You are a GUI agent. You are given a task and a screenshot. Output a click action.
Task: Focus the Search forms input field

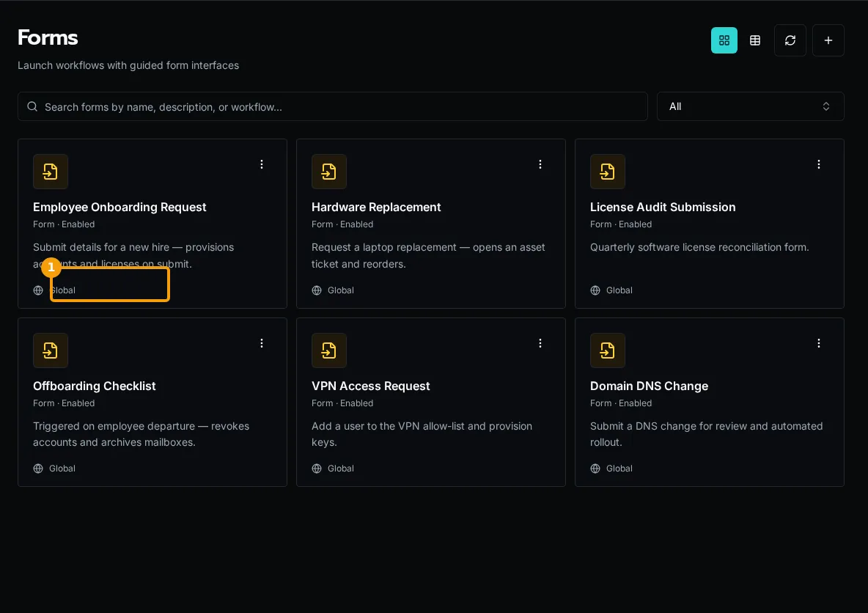333,106
